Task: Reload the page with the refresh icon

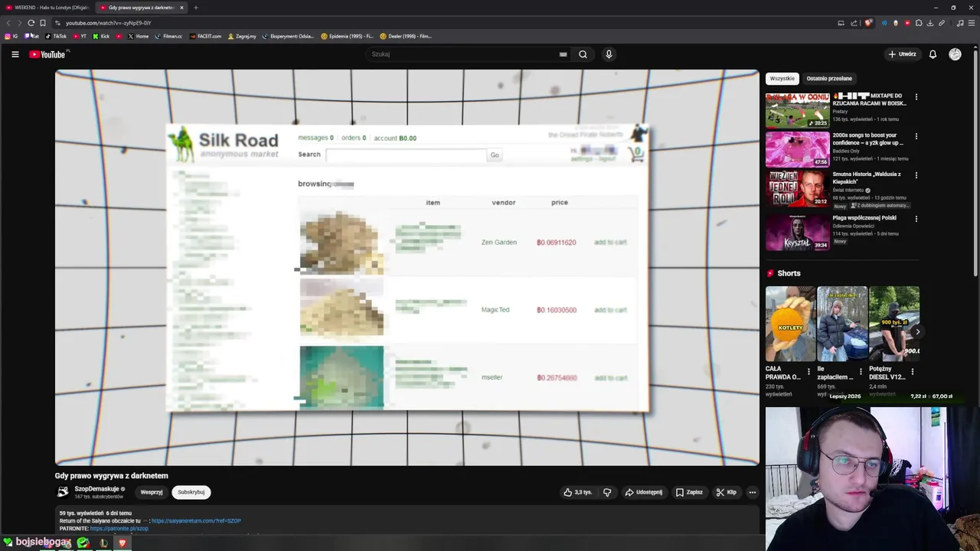Action: (31, 23)
